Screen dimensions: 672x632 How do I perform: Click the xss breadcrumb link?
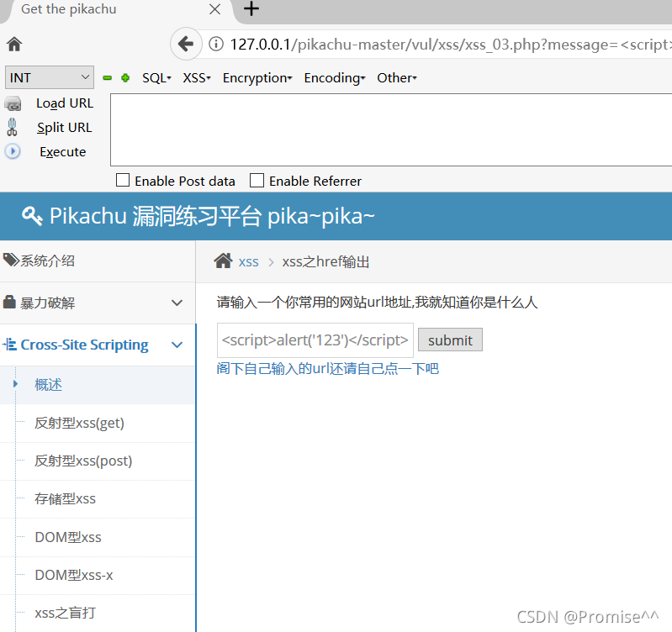click(x=249, y=261)
